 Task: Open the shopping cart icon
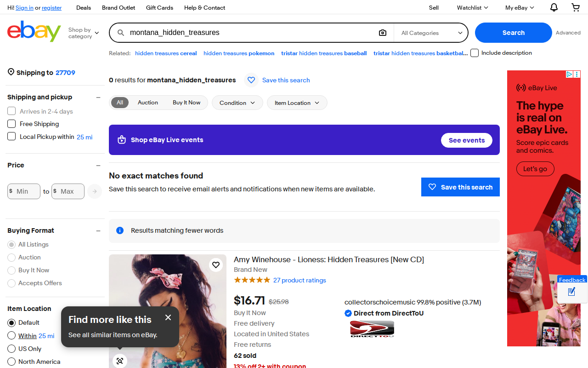point(576,7)
